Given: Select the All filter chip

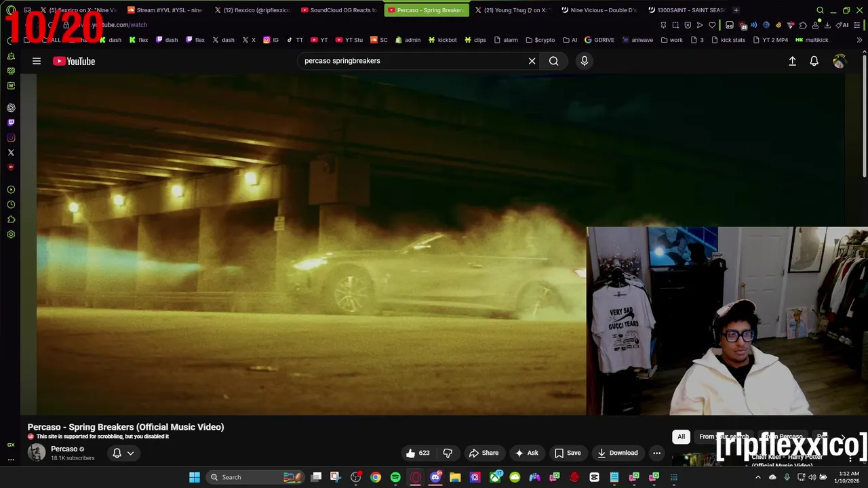Looking at the screenshot, I should (681, 436).
